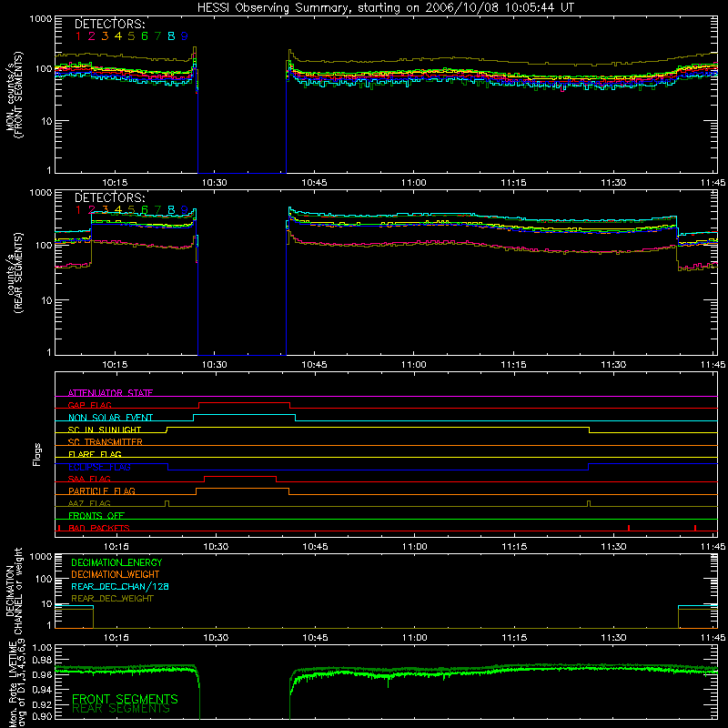Click the 10:45 tick under decimation panel
The height and width of the screenshot is (728, 728).
pos(315,638)
